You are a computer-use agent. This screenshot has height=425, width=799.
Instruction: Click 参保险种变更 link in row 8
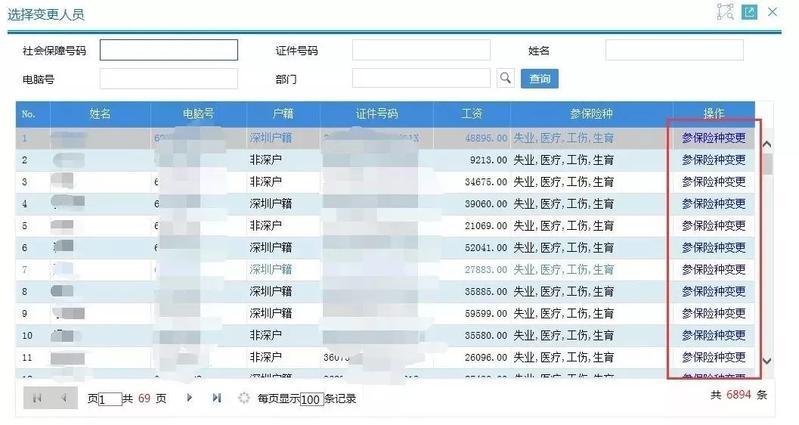[x=713, y=291]
